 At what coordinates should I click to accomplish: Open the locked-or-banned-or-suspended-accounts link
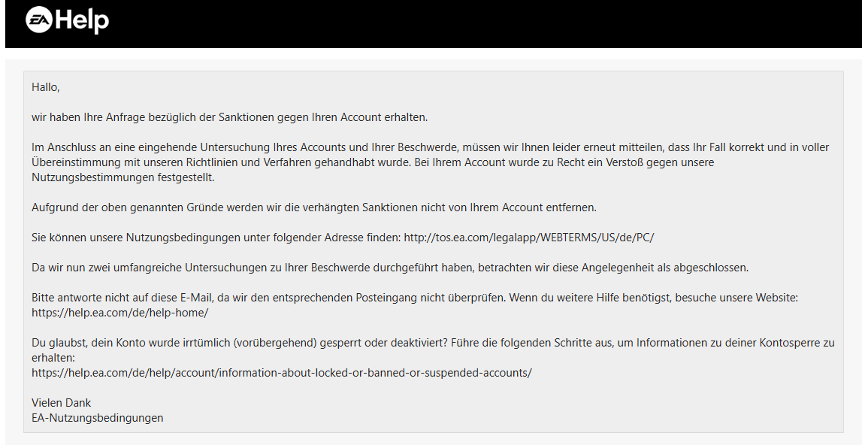click(x=282, y=373)
